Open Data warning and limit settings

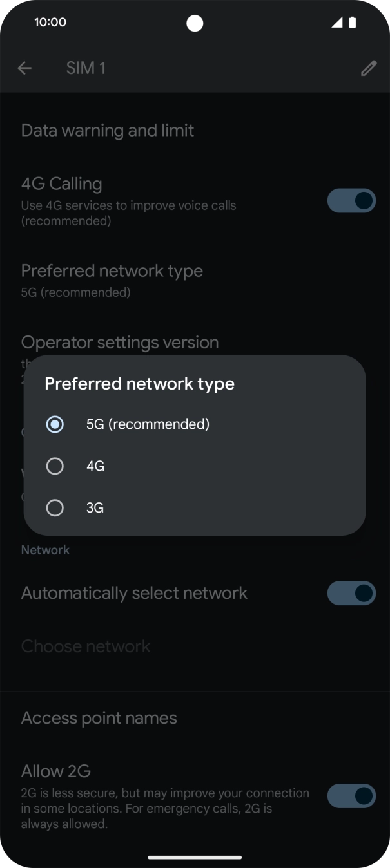point(107,130)
